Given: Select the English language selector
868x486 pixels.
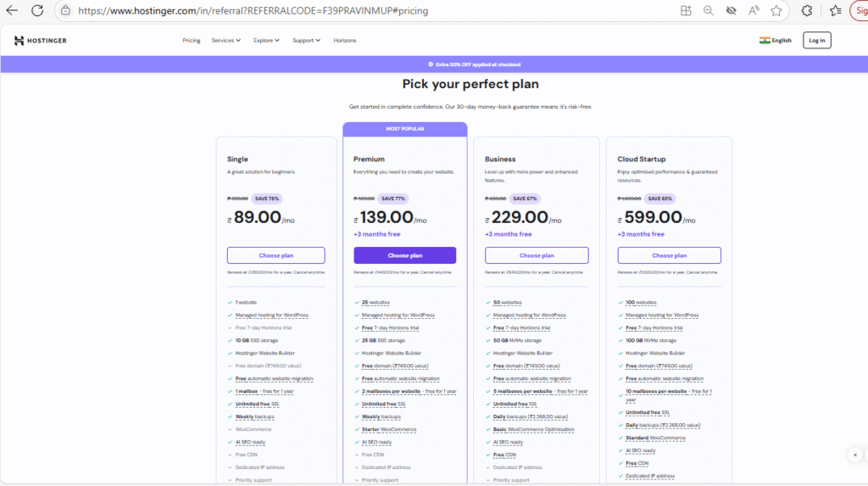Looking at the screenshot, I should (x=776, y=40).
